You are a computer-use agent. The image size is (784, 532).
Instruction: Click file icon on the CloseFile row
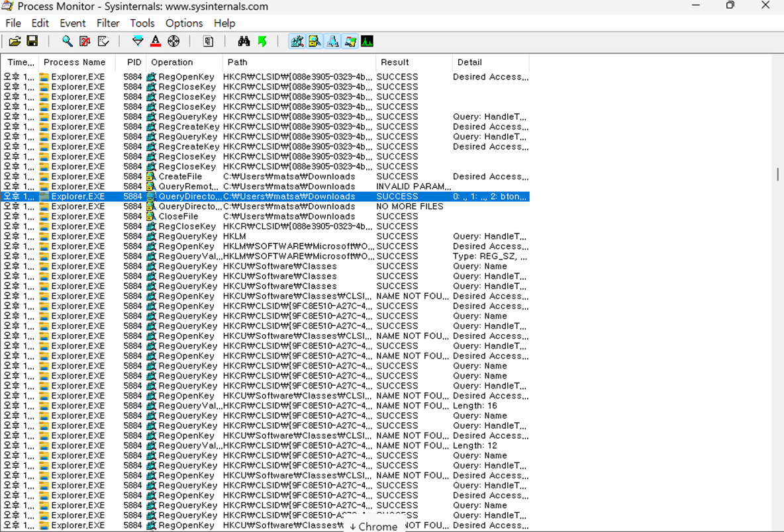pos(151,216)
